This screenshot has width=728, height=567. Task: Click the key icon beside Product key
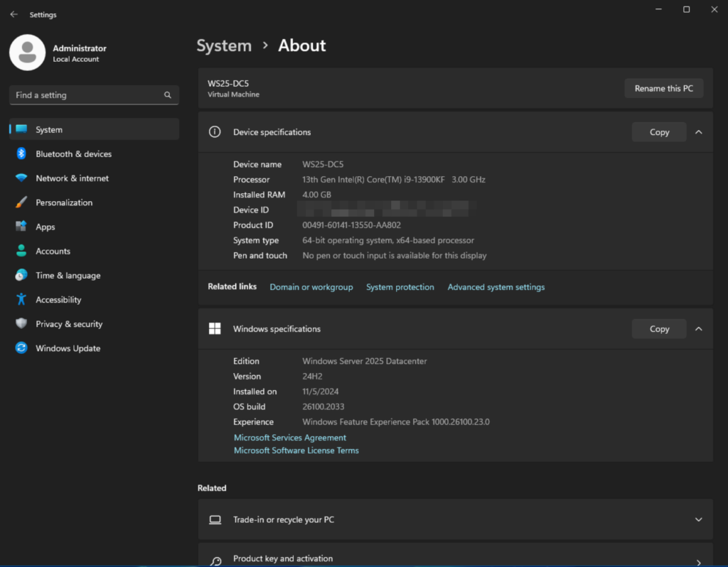click(215, 561)
